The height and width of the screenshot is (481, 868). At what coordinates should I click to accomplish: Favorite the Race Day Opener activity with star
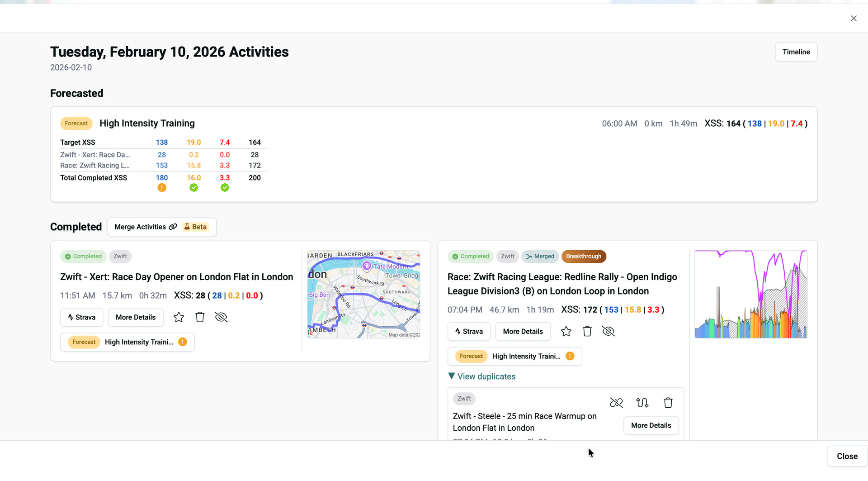pyautogui.click(x=179, y=317)
